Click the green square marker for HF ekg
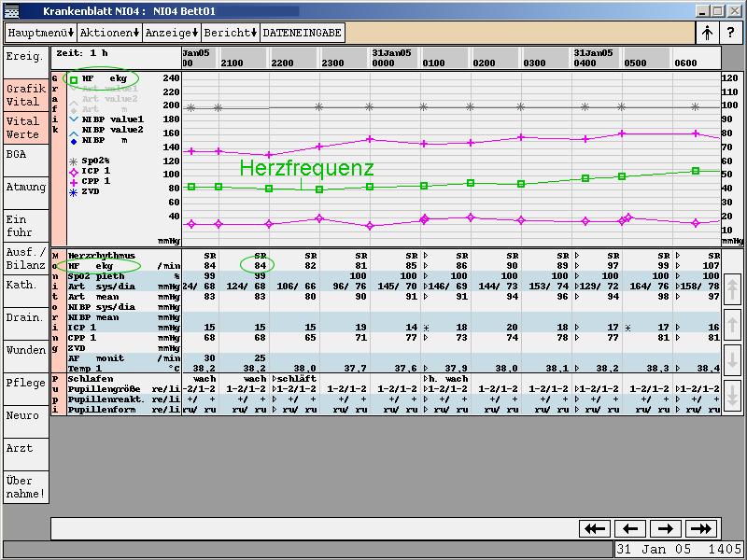747x560 pixels. coord(74,80)
